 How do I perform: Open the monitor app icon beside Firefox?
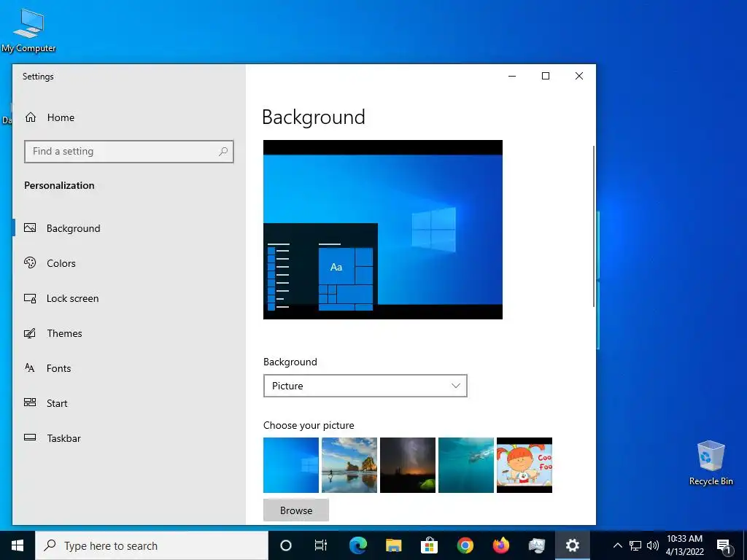point(536,545)
